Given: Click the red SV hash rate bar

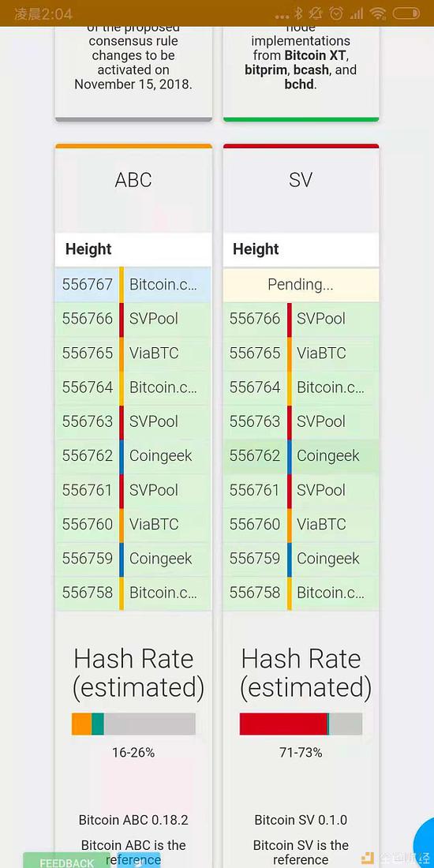Looking at the screenshot, I should 283,724.
